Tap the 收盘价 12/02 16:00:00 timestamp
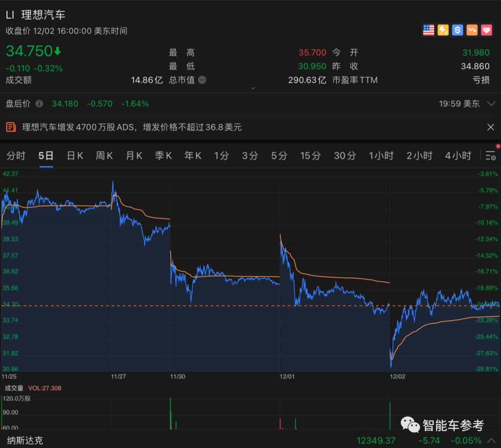The width and height of the screenshot is (501, 448). coord(66,31)
